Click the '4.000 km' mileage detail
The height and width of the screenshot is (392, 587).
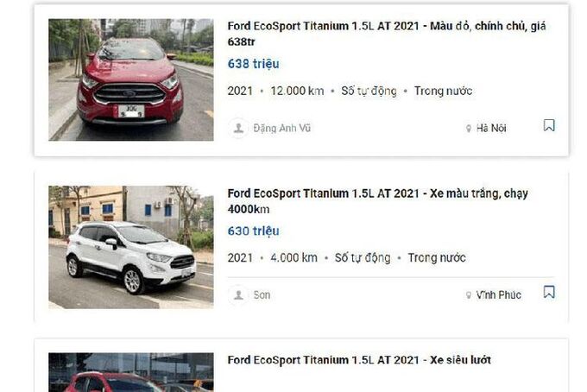pos(293,257)
